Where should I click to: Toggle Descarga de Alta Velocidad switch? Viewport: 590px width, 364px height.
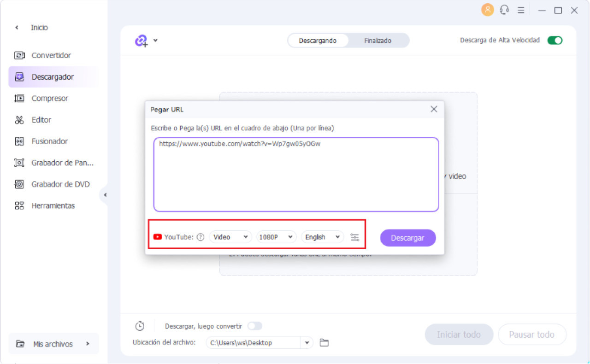pyautogui.click(x=555, y=41)
